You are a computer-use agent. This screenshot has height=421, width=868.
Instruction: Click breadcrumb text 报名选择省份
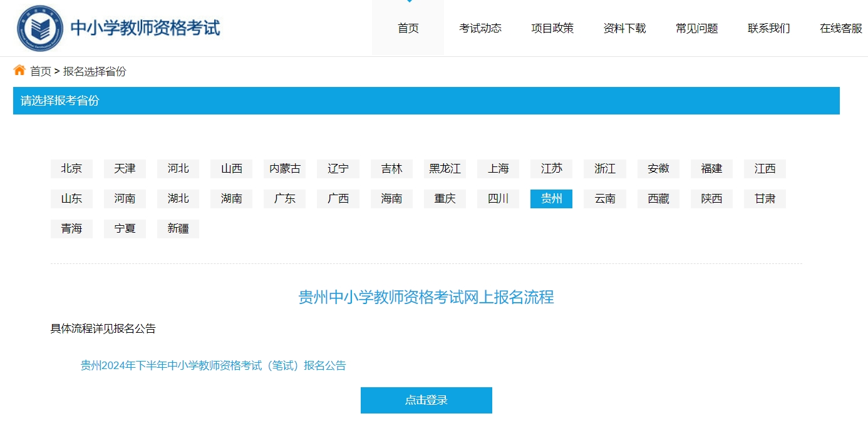coord(95,71)
